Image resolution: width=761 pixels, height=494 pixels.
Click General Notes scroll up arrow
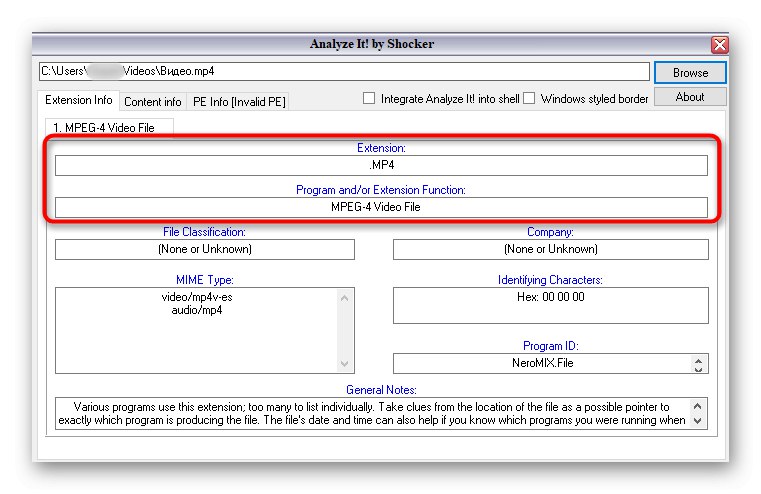(697, 406)
